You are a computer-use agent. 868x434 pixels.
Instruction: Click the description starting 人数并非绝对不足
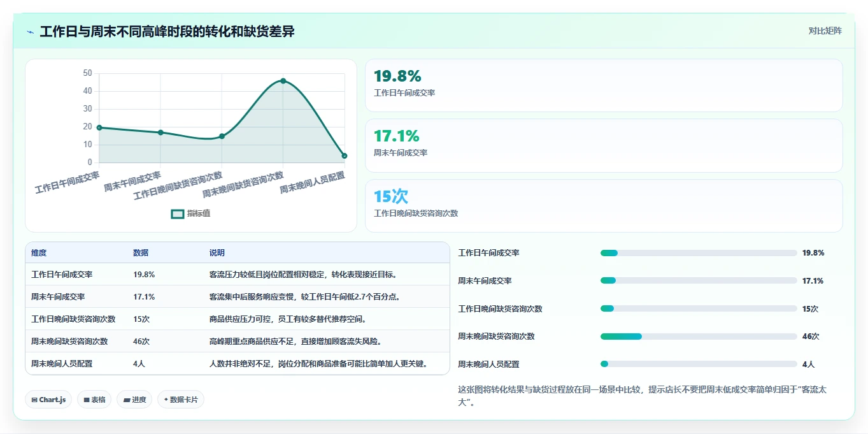(x=318, y=364)
